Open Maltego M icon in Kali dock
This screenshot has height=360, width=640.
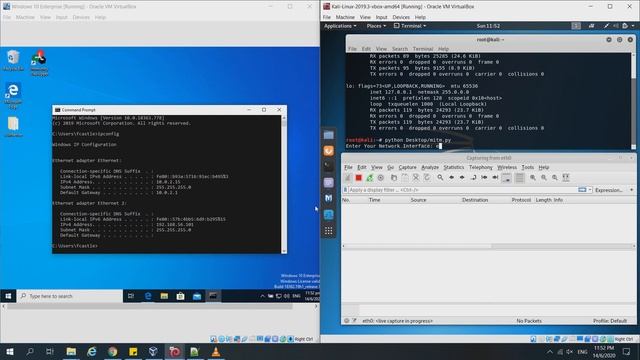329,198
